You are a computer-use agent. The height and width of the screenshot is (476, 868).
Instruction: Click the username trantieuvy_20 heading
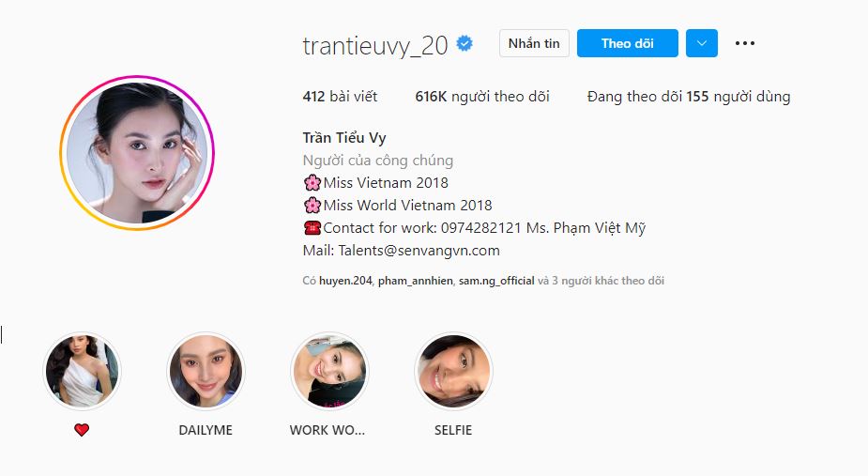point(375,45)
